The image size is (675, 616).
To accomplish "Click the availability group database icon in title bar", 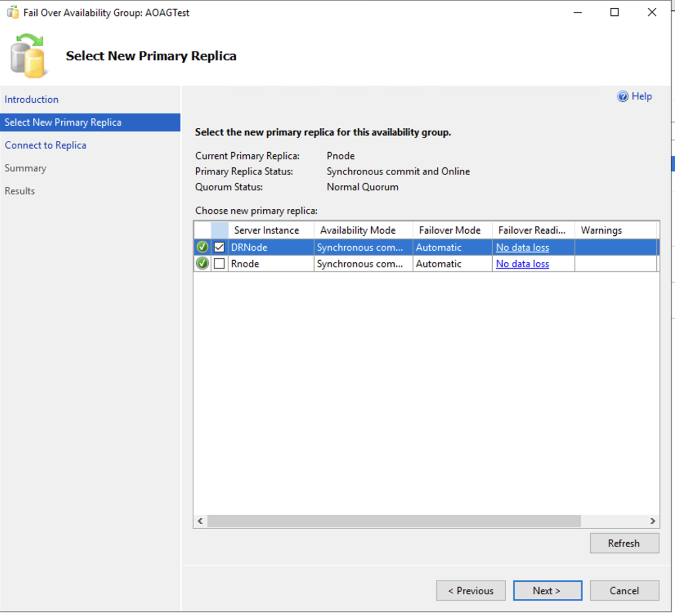I will tap(12, 12).
